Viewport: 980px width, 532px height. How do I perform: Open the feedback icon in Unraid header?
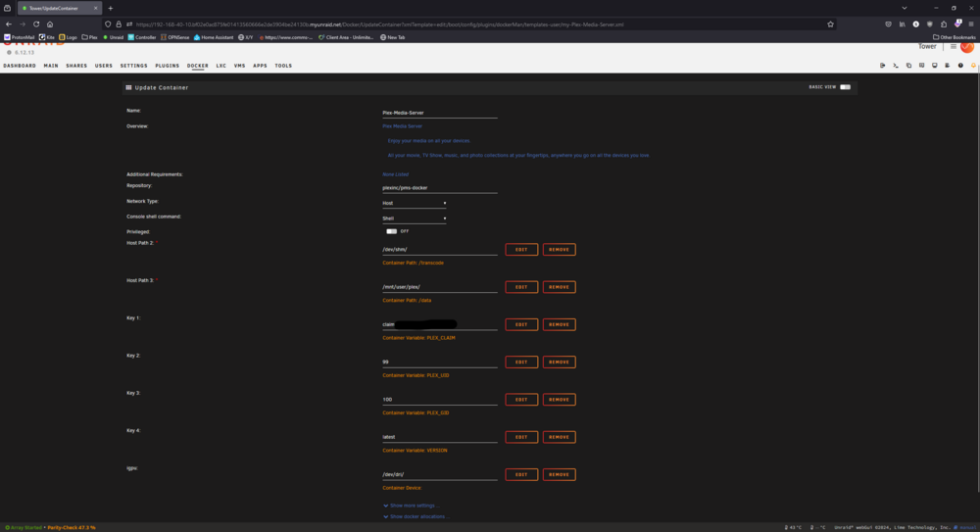coord(922,65)
